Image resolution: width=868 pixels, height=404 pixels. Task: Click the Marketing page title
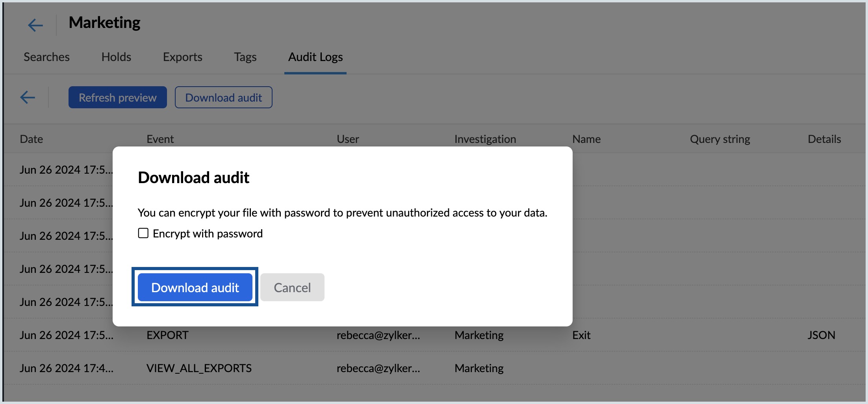pos(104,23)
